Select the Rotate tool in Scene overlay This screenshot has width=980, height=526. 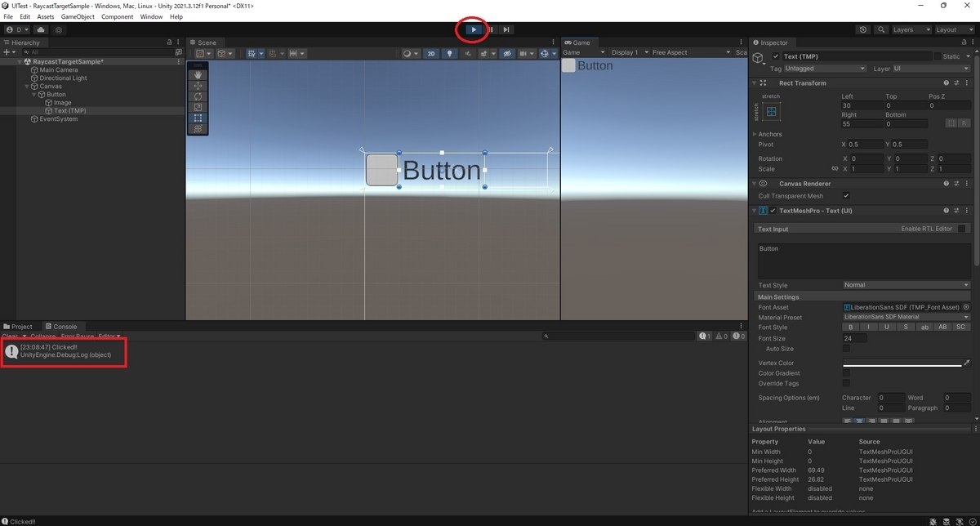(x=198, y=96)
